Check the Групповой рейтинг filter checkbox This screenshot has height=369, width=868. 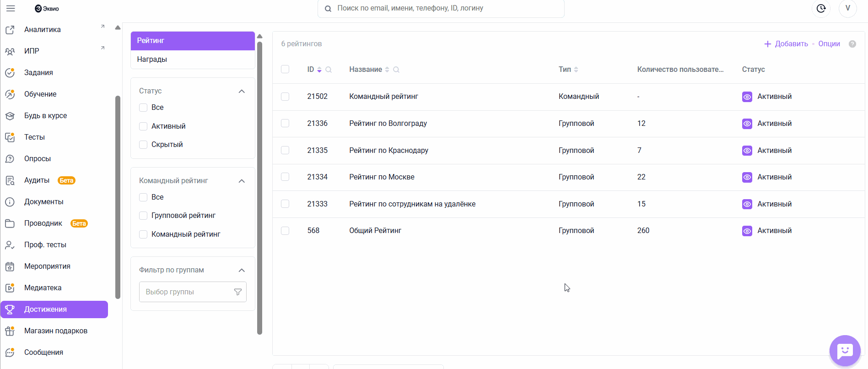pos(143,216)
